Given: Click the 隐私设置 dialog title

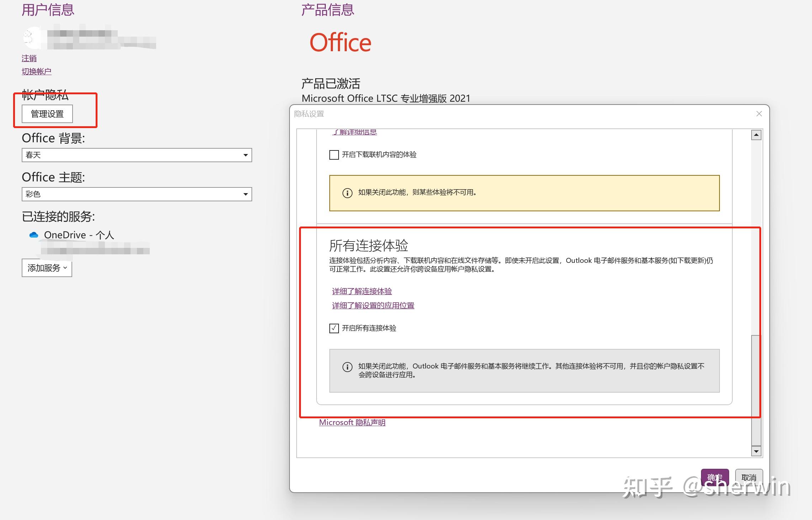Looking at the screenshot, I should [x=309, y=114].
